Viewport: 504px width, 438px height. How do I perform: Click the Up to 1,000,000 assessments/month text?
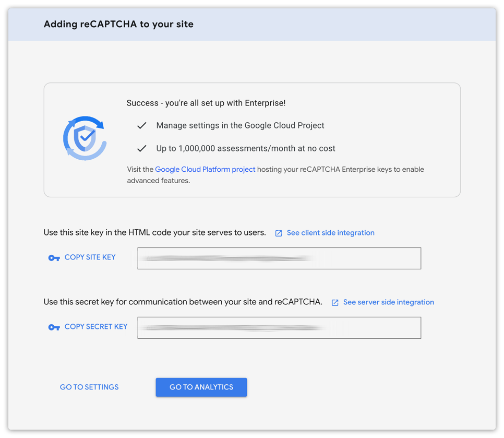(246, 149)
